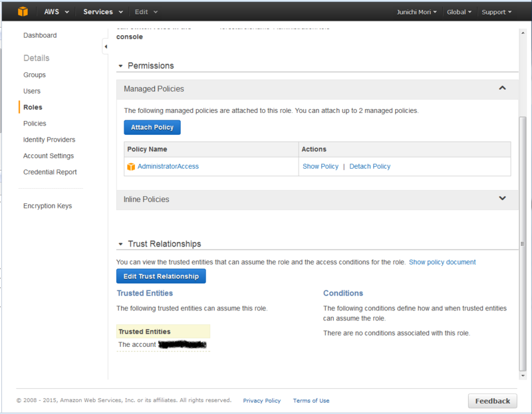Click the AdministratorAccess policy cube icon
Image resolution: width=532 pixels, height=414 pixels.
[x=131, y=167]
